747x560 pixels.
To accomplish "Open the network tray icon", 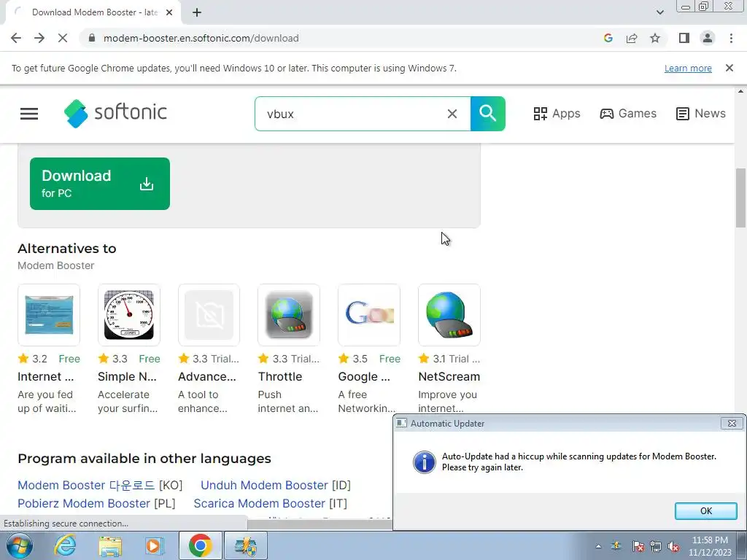I will tap(656, 546).
